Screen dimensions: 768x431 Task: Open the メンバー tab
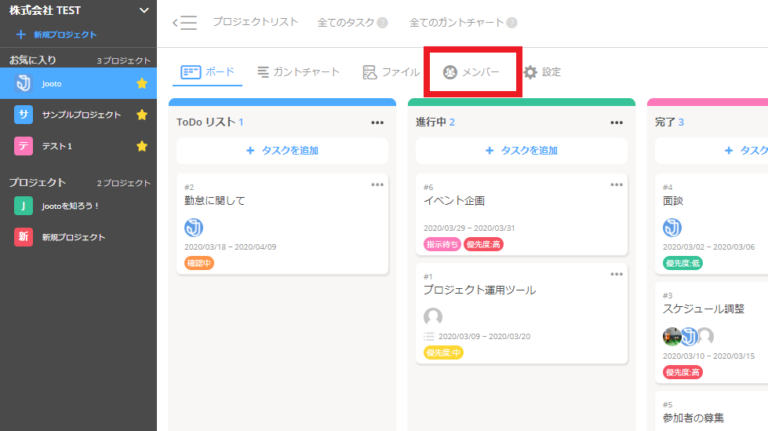[x=471, y=72]
